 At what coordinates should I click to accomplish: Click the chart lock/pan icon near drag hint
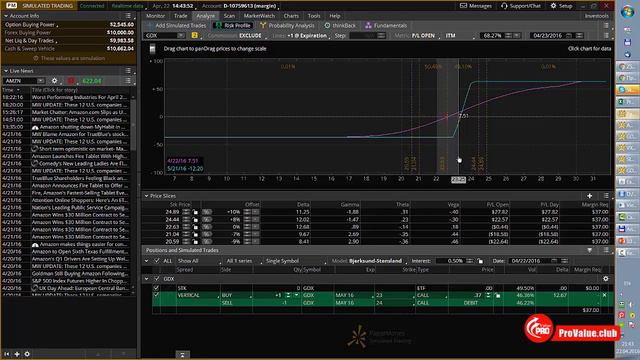tap(153, 49)
